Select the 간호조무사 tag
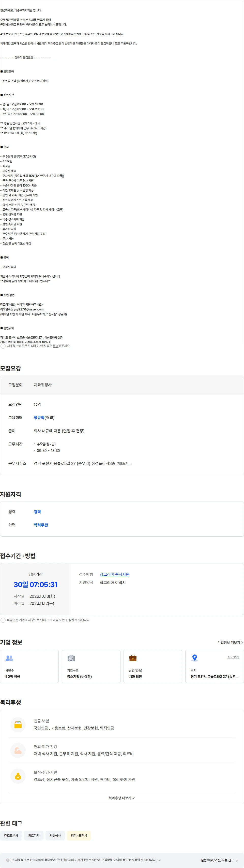 tap(11, 835)
